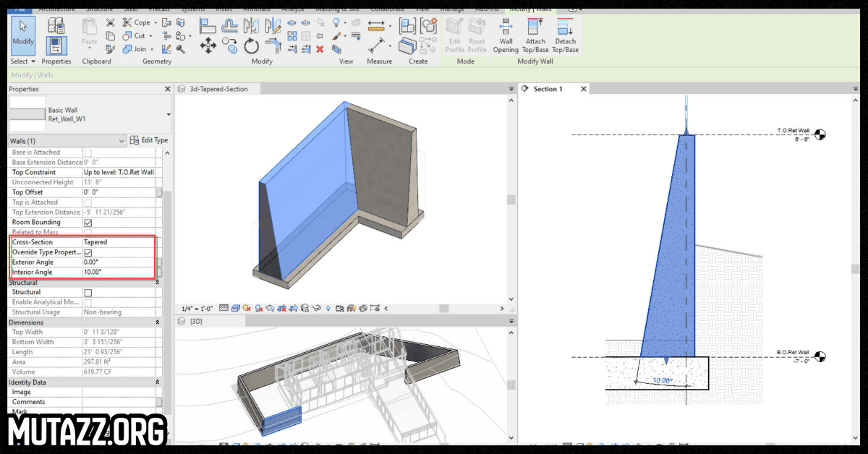Toggle Override Type Properties checkbox
Image resolution: width=868 pixels, height=454 pixels.
click(88, 253)
